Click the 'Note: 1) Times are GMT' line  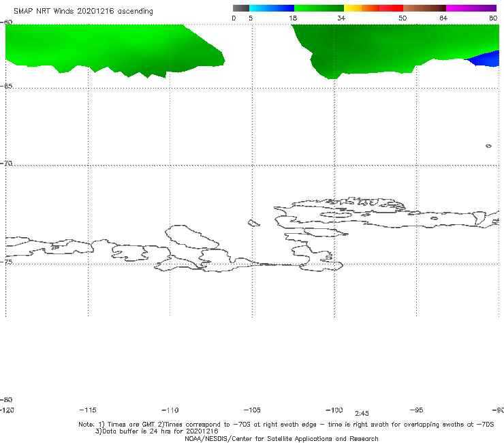tap(286, 425)
